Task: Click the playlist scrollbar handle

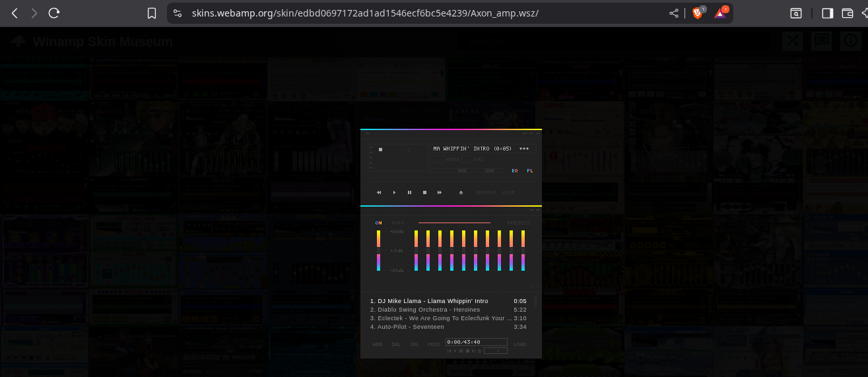Action: click(536, 302)
